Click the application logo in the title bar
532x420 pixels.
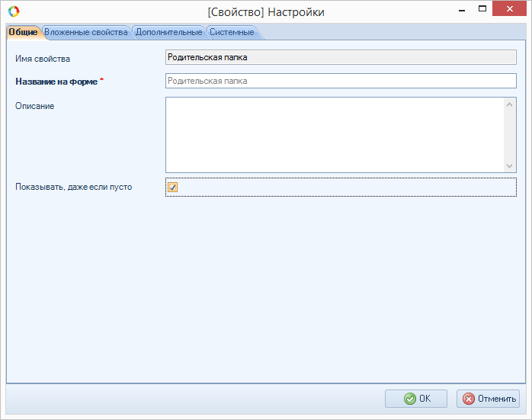13,11
